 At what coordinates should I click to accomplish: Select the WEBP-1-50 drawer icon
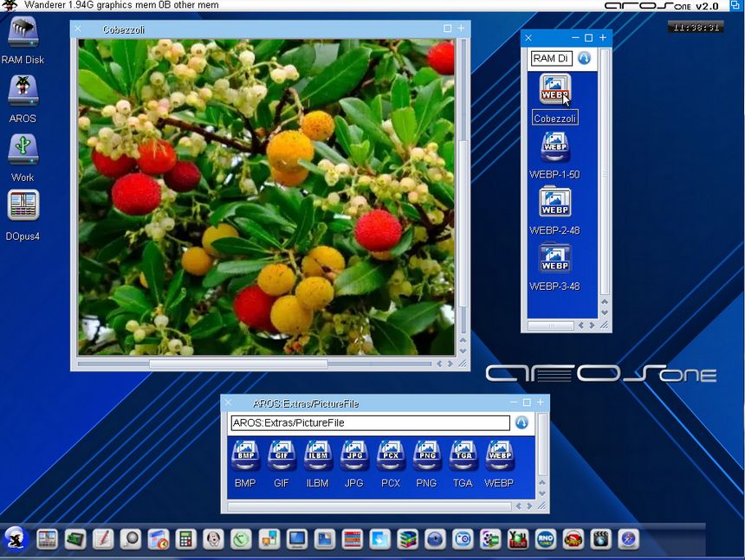(x=554, y=148)
